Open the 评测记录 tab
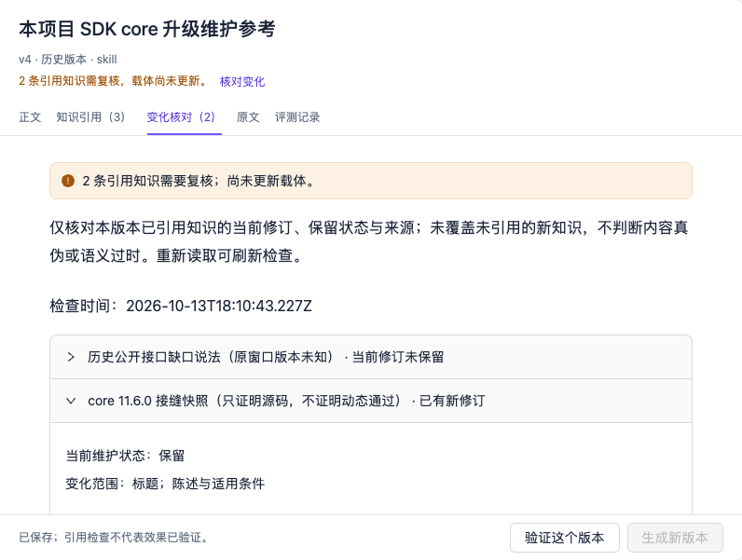This screenshot has width=742, height=560. (297, 116)
